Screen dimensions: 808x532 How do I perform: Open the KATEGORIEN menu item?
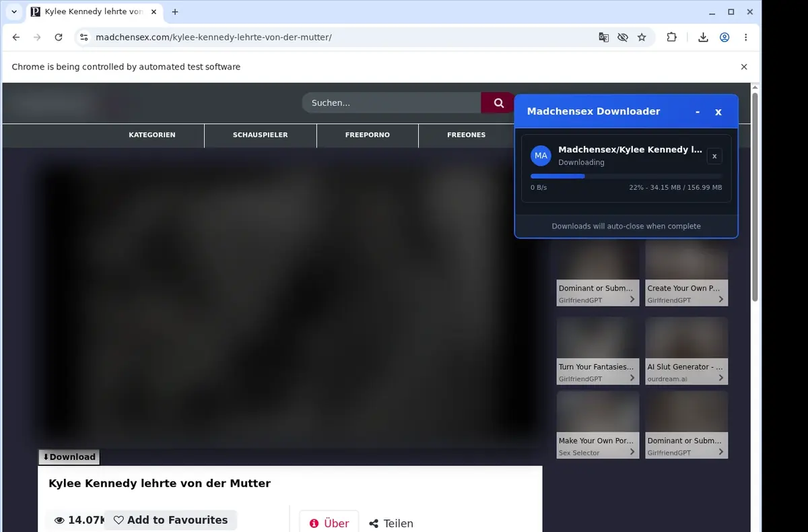coord(152,135)
